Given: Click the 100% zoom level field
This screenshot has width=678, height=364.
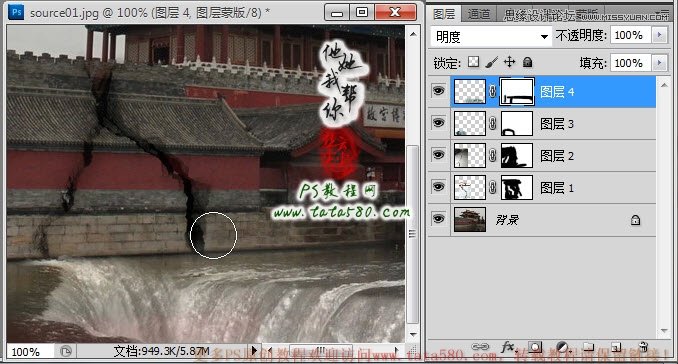Looking at the screenshot, I should 30,351.
